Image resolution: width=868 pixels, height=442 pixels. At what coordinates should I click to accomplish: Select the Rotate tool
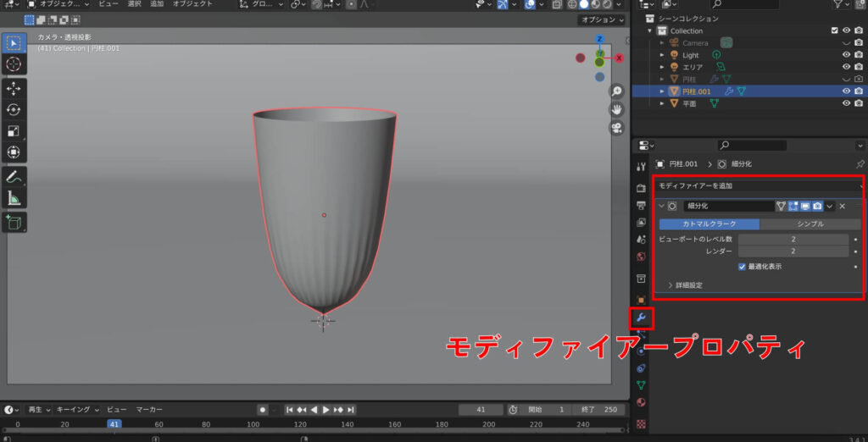pos(14,110)
